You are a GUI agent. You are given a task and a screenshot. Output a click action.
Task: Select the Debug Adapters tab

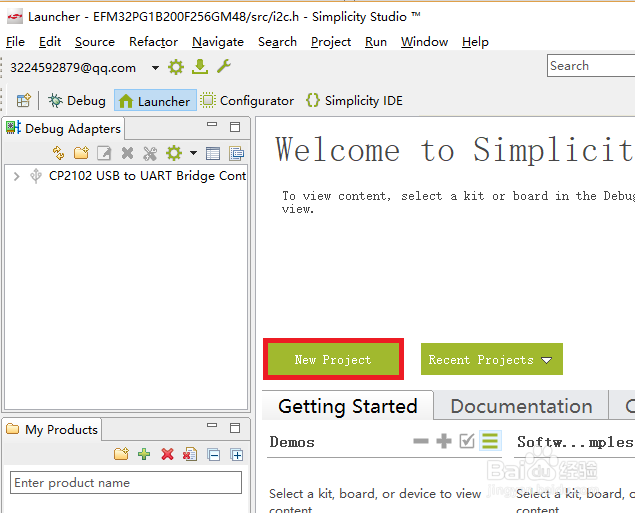click(x=64, y=128)
